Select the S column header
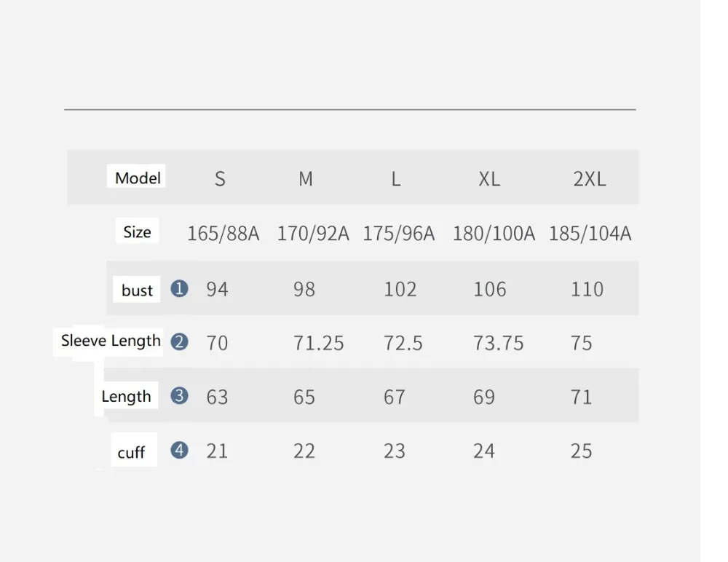 [220, 179]
